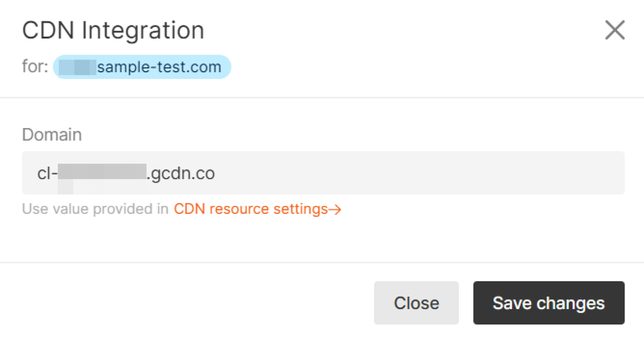The width and height of the screenshot is (644, 338).
Task: Place cursor after .gcdn.co in the field
Action: pos(215,173)
